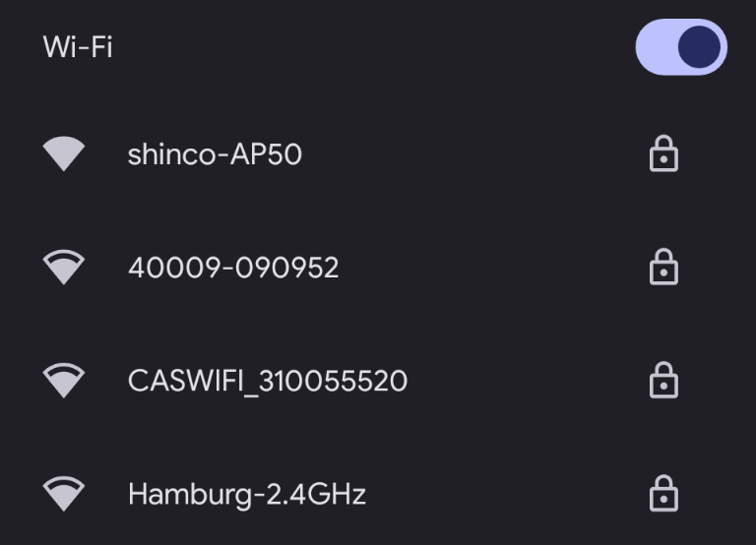
Task: Click the signal icon beside shinco-AP50
Action: click(x=64, y=154)
